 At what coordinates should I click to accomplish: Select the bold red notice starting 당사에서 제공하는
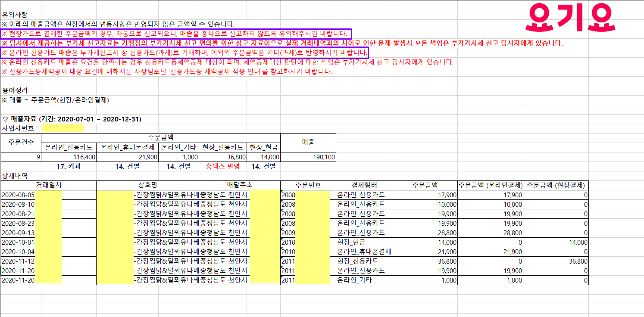pyautogui.click(x=282, y=43)
